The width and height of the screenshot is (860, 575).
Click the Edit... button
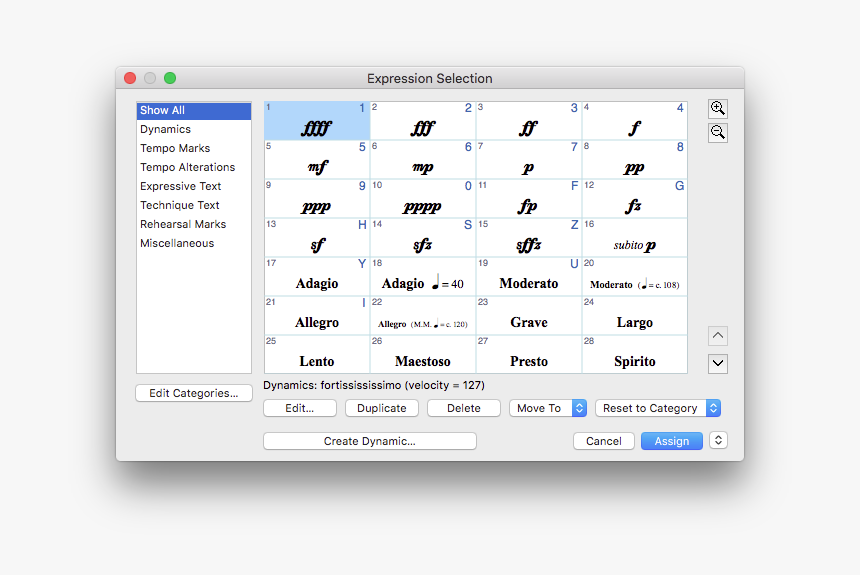pos(299,408)
